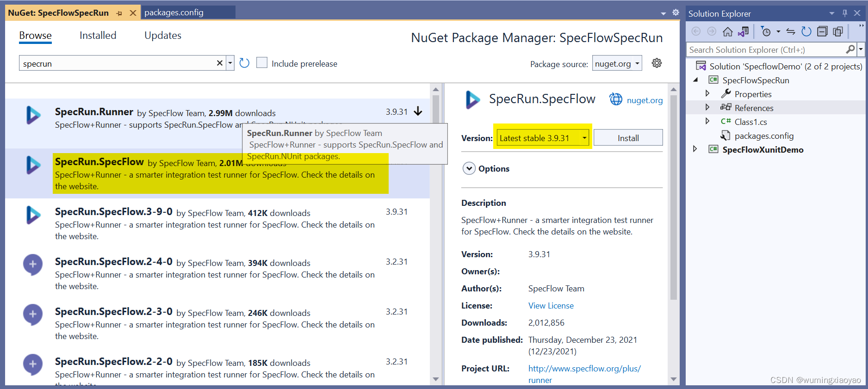This screenshot has height=389, width=868.
Task: Open the Solution Explorer window position menu
Action: [x=832, y=13]
